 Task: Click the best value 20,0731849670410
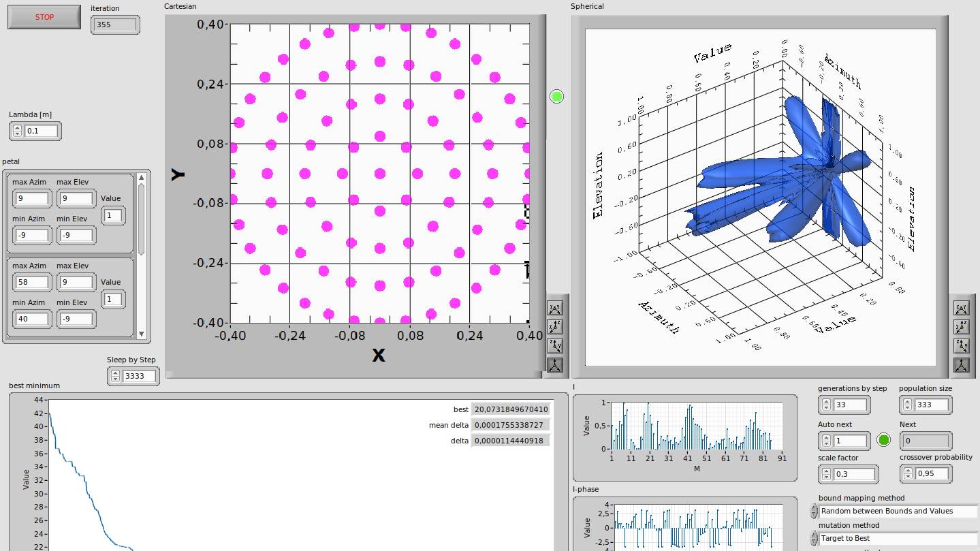(511, 409)
